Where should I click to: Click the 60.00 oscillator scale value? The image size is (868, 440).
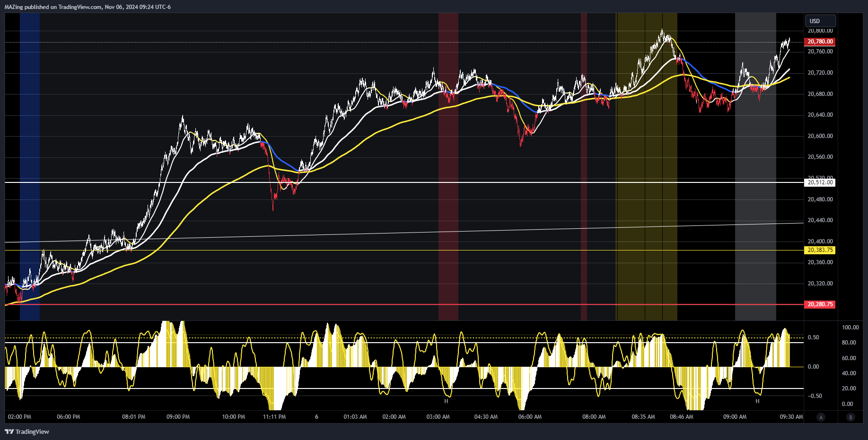tap(849, 358)
